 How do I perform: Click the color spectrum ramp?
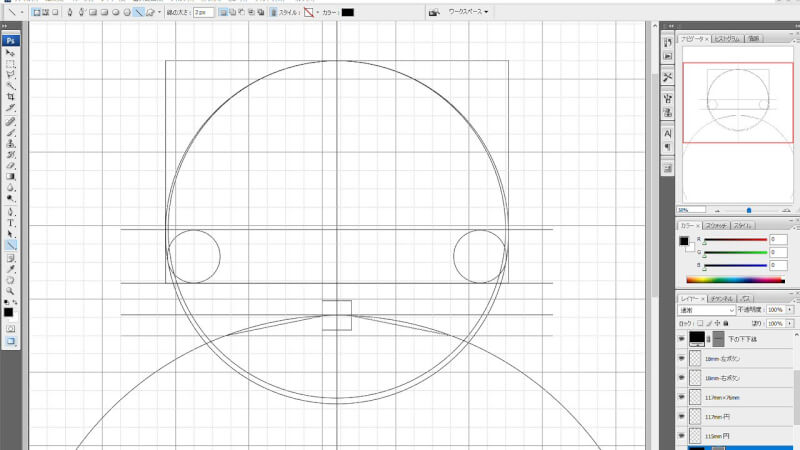735,280
